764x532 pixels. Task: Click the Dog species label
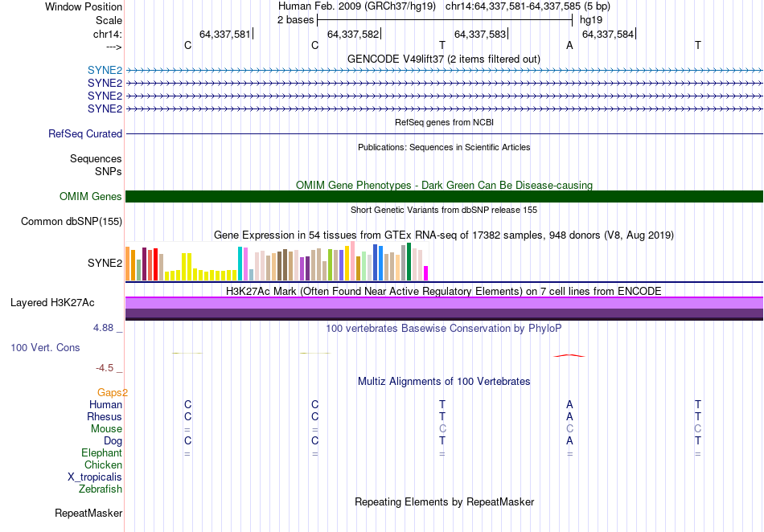113,441
